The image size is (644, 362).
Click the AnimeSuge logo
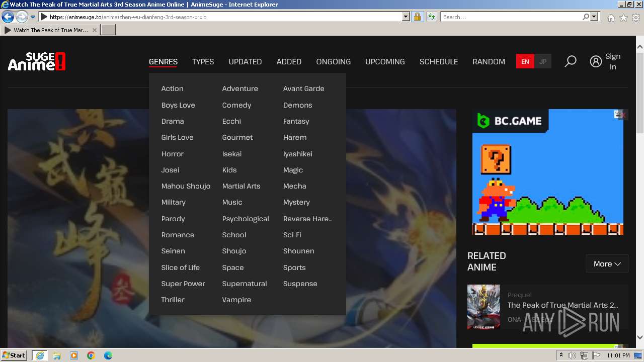click(x=37, y=61)
